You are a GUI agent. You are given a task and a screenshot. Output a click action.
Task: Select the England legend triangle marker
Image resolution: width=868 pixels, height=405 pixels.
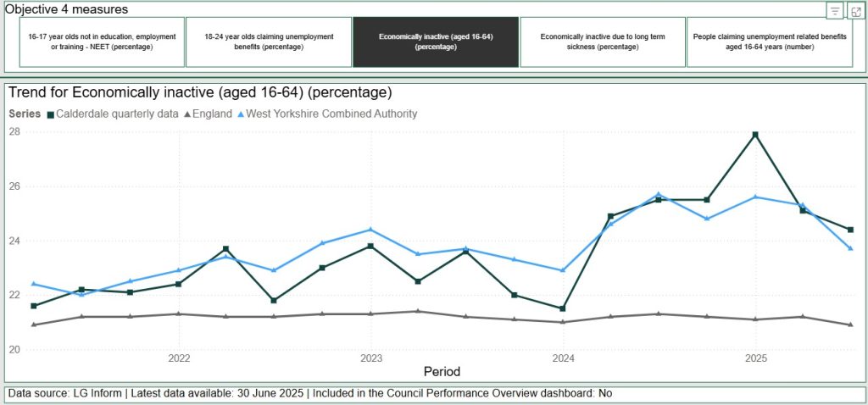(x=187, y=114)
